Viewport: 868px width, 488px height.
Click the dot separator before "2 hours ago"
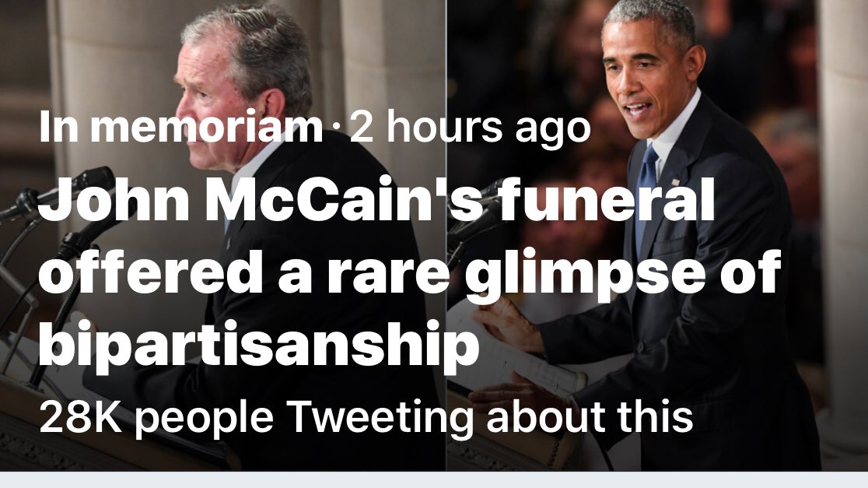[x=336, y=129]
